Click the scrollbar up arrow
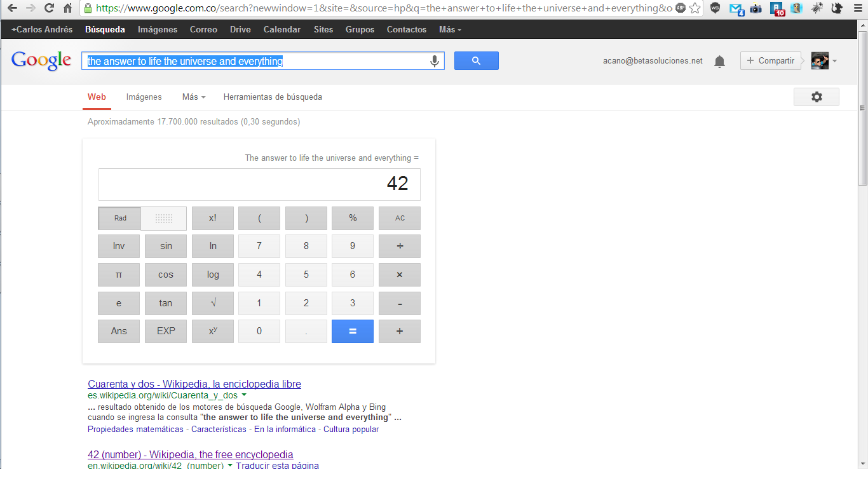The height and width of the screenshot is (488, 868). point(863,24)
